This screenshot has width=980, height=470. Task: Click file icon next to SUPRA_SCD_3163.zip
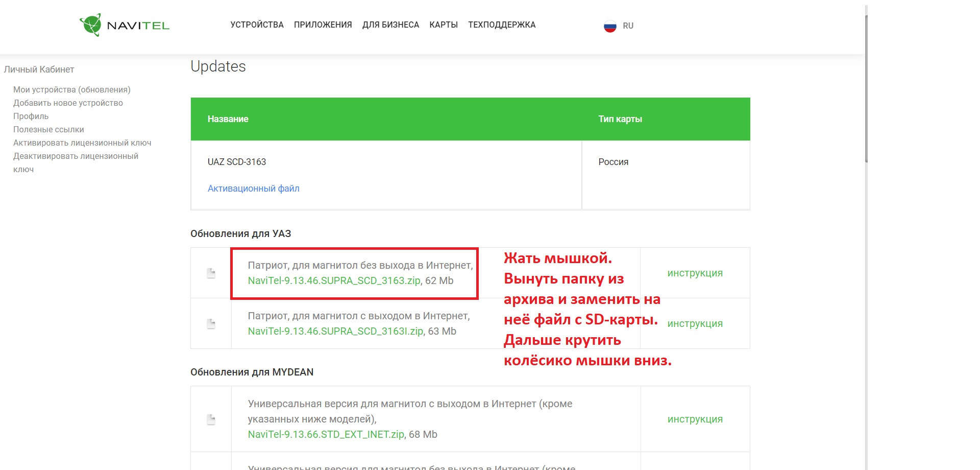[211, 273]
